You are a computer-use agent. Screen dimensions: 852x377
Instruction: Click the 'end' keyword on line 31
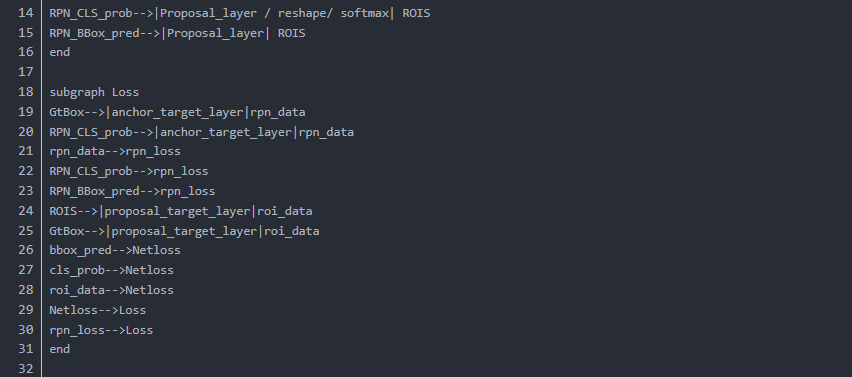(x=60, y=349)
